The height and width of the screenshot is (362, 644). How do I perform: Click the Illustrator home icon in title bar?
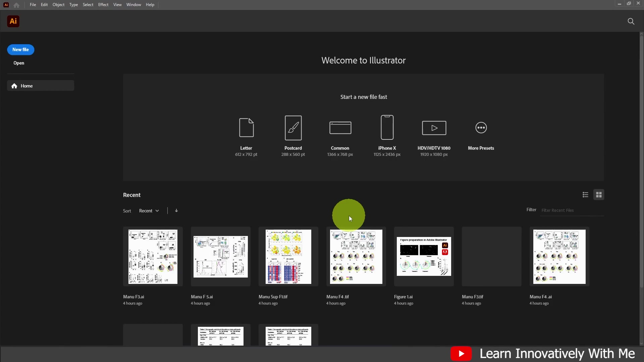coord(16,5)
